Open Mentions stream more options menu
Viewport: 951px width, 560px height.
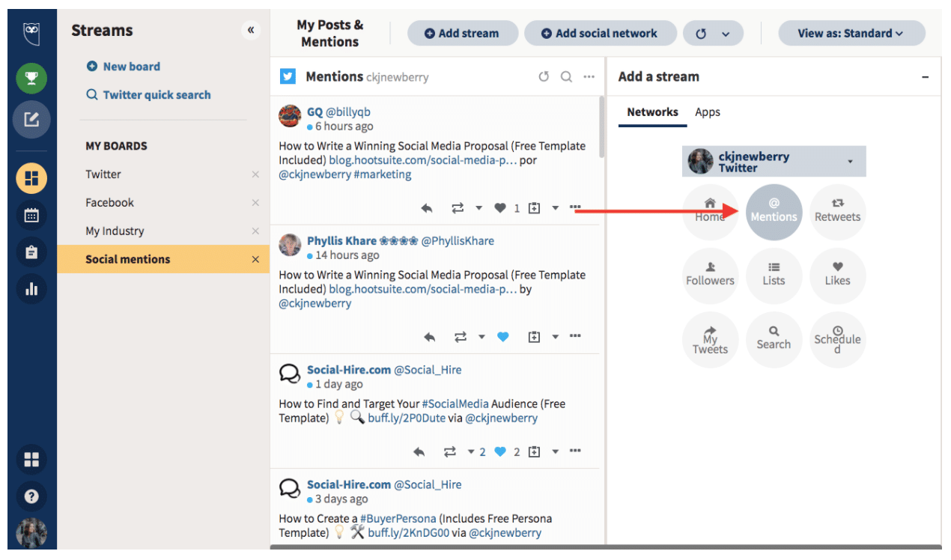[589, 76]
